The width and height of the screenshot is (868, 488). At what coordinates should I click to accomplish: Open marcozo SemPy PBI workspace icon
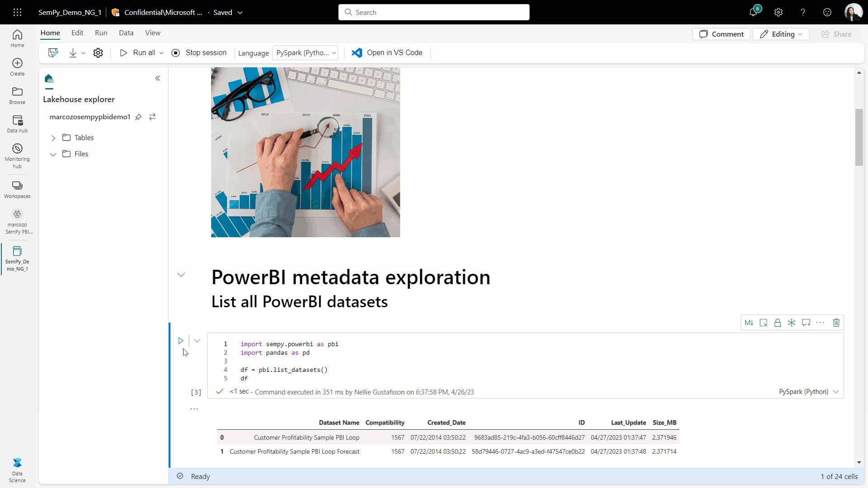pyautogui.click(x=17, y=221)
